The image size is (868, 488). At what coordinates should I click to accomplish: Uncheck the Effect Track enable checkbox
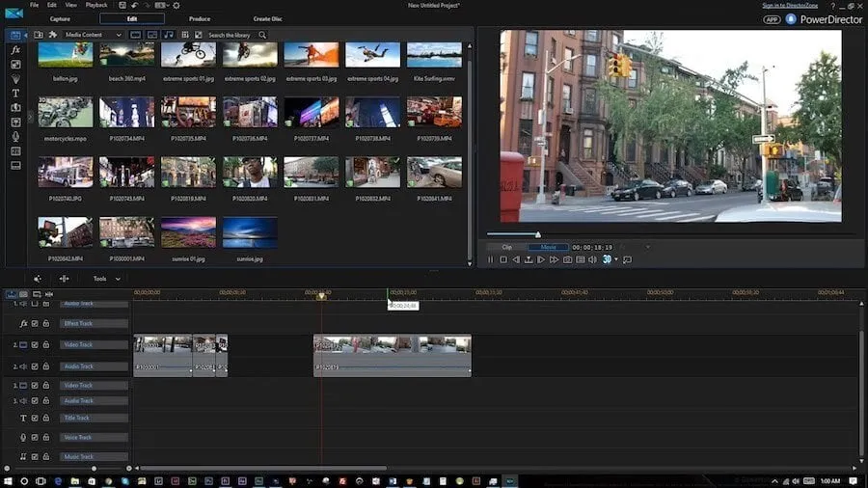pyautogui.click(x=35, y=324)
